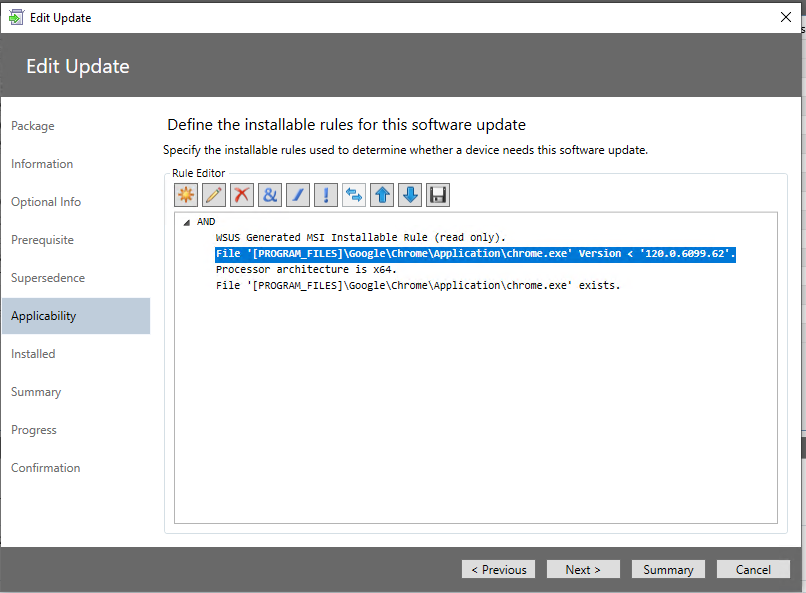
Task: Select the Progress step
Action: point(34,430)
